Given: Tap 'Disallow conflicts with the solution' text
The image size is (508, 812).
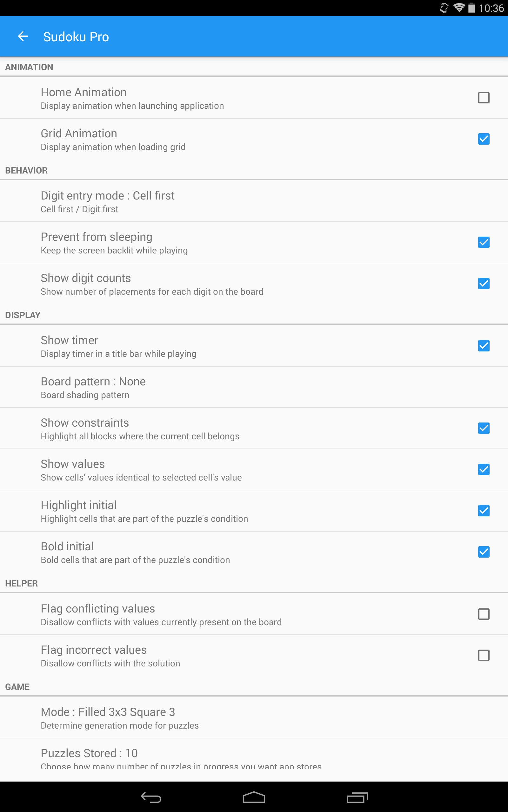Looking at the screenshot, I should coord(110,663).
